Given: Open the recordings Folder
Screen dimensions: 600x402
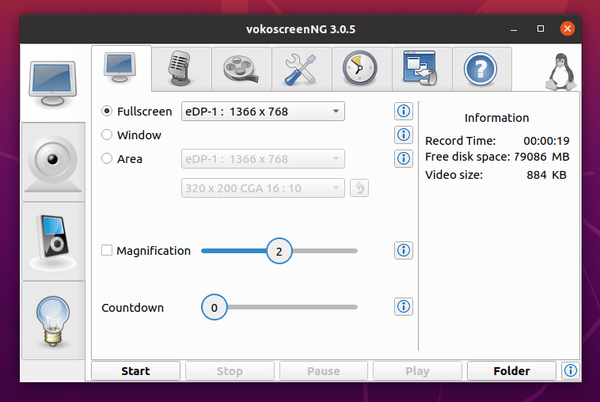Looking at the screenshot, I should [512, 371].
